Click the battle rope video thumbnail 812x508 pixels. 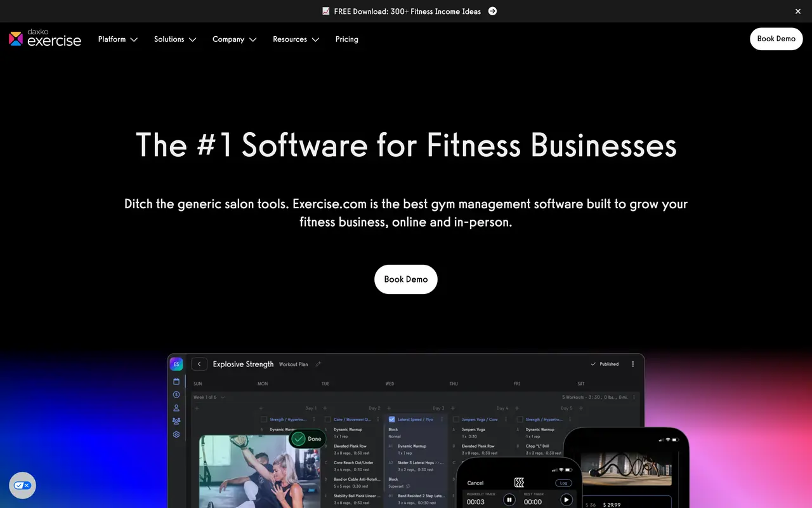pyautogui.click(x=626, y=470)
